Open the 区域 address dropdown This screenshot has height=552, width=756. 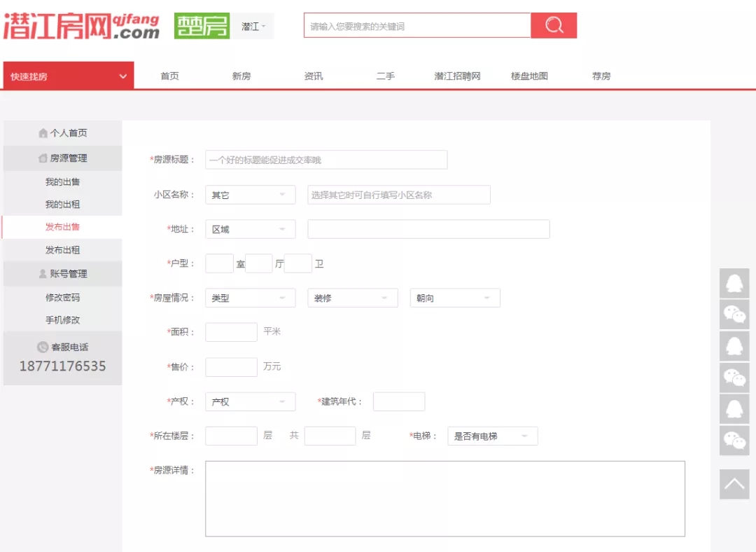pyautogui.click(x=250, y=229)
